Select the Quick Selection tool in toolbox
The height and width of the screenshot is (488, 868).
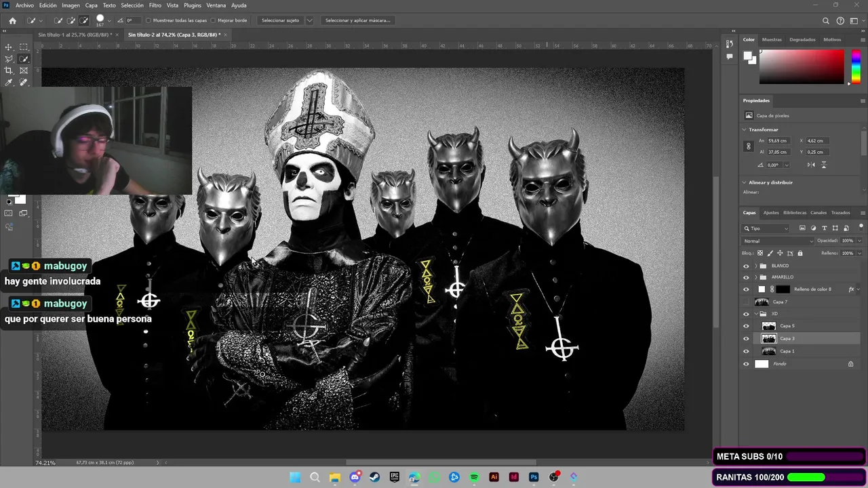(24, 59)
